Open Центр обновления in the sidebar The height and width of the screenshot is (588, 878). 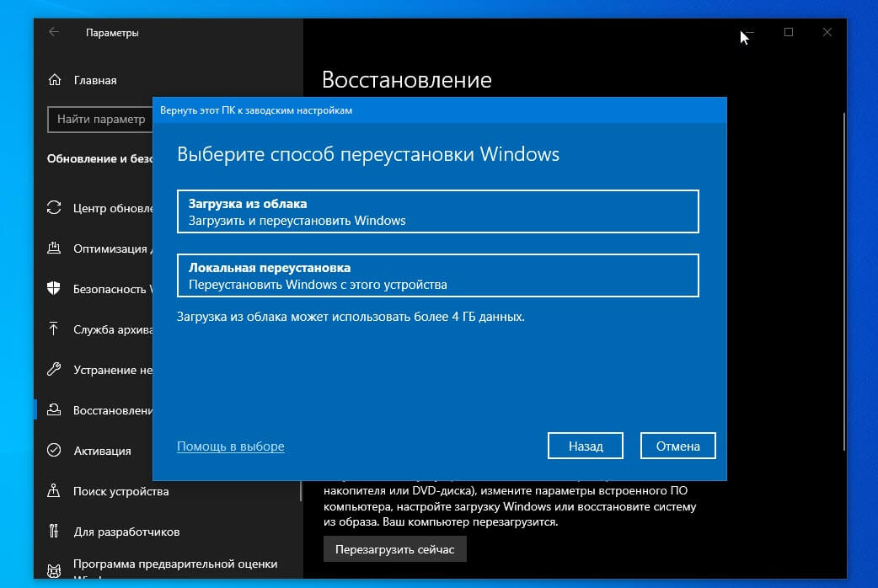point(113,208)
